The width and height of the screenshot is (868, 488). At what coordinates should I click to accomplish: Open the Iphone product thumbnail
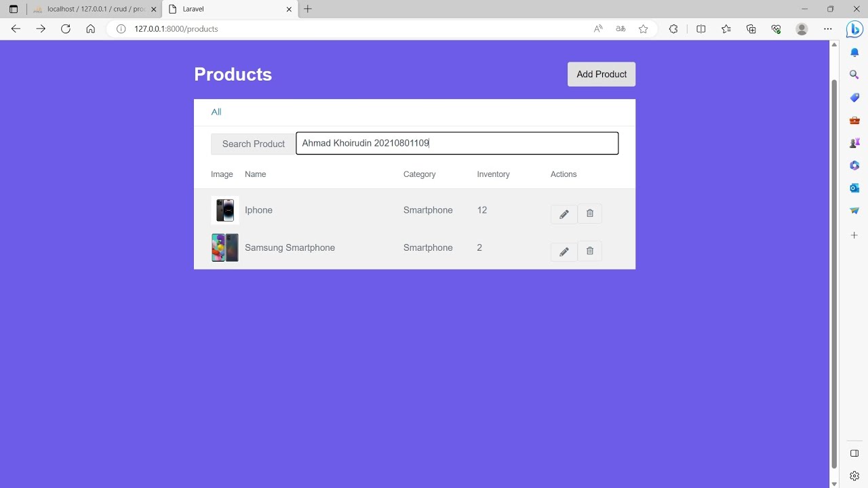(225, 210)
